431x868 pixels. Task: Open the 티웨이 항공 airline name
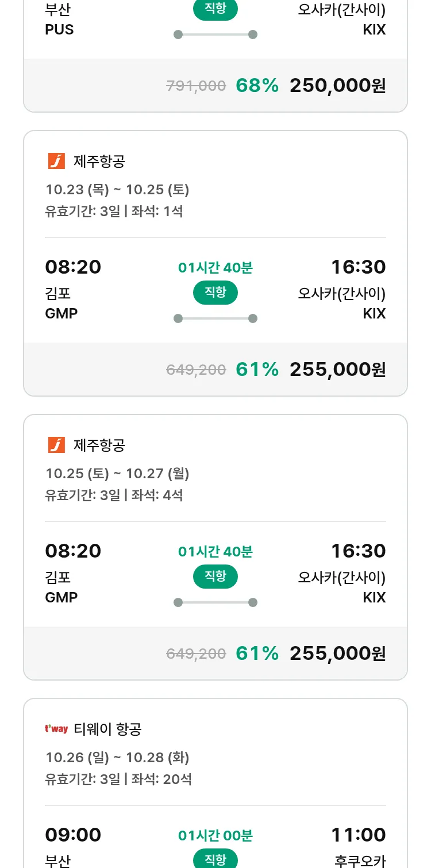(107, 729)
